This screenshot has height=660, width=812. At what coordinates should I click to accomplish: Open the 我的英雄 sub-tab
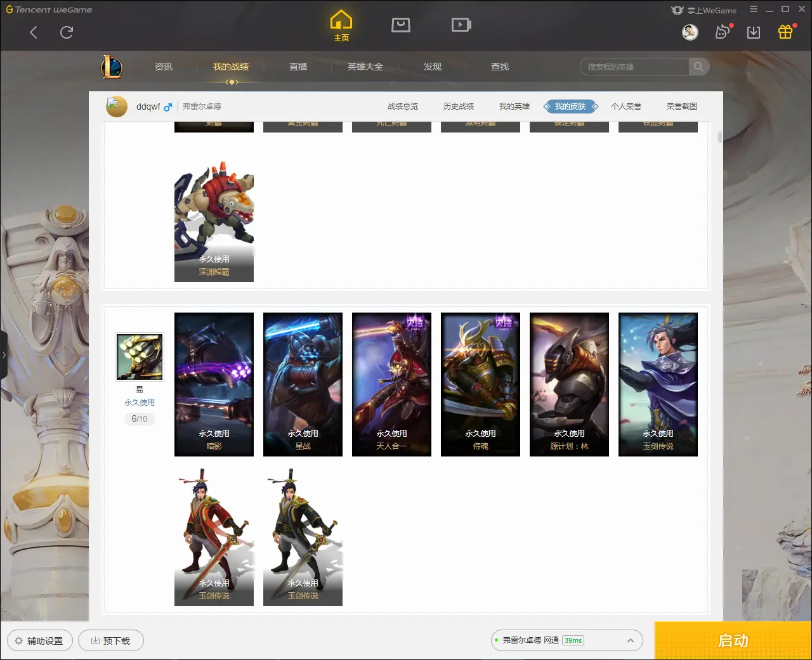pos(514,107)
